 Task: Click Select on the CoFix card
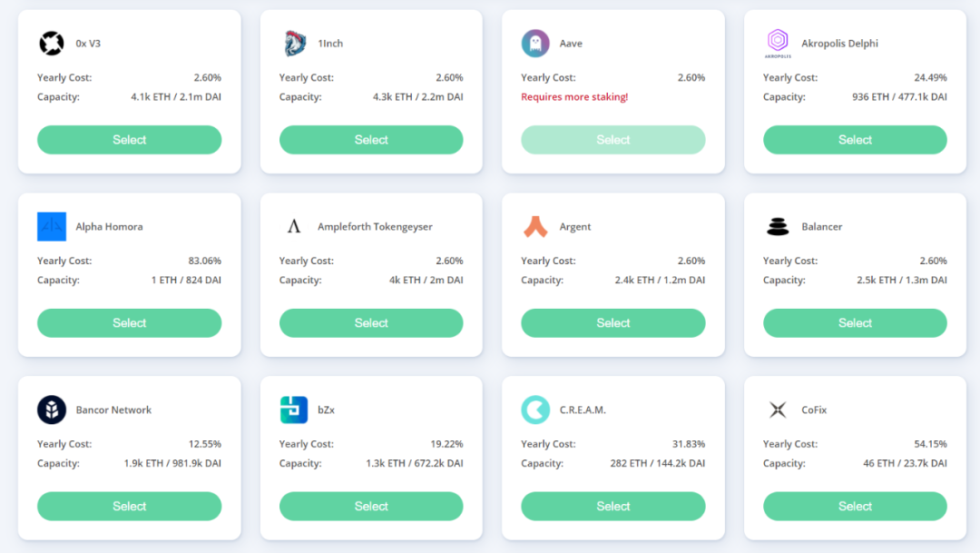[855, 507]
